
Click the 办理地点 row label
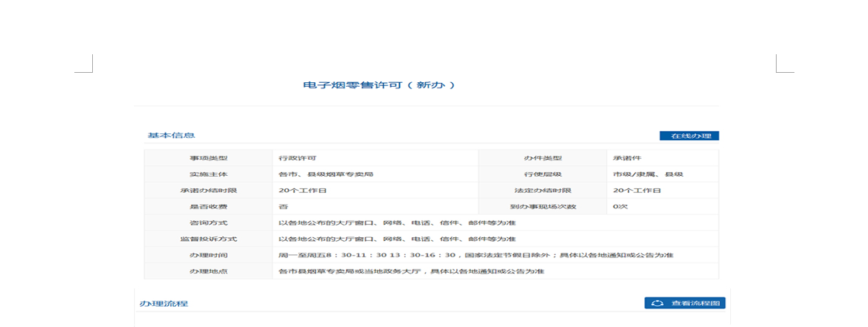tap(208, 271)
